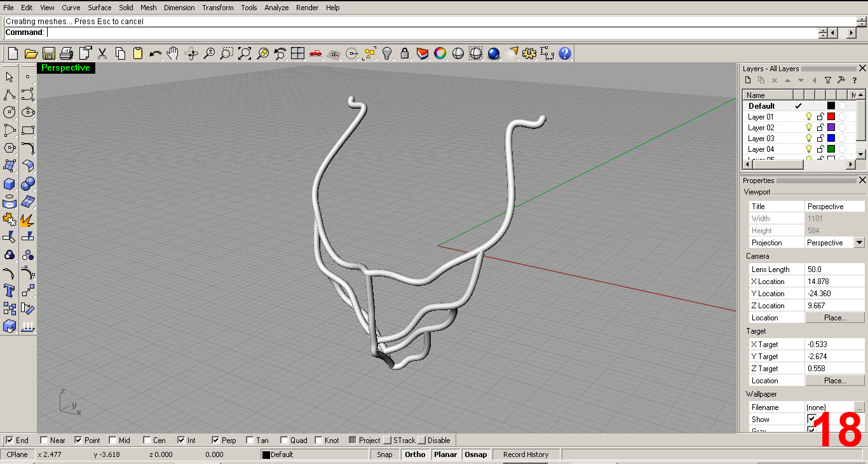Click the green color swatch of Layer 04

point(831,149)
